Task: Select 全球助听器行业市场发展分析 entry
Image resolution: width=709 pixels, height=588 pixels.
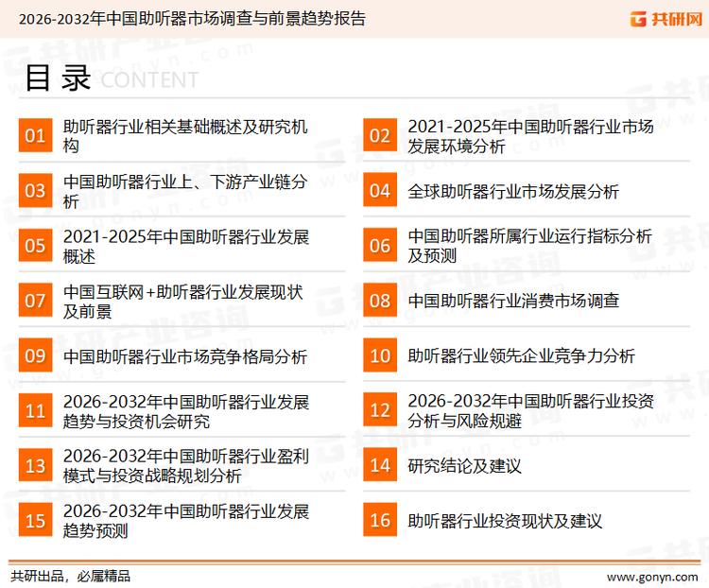Action: coord(513,191)
